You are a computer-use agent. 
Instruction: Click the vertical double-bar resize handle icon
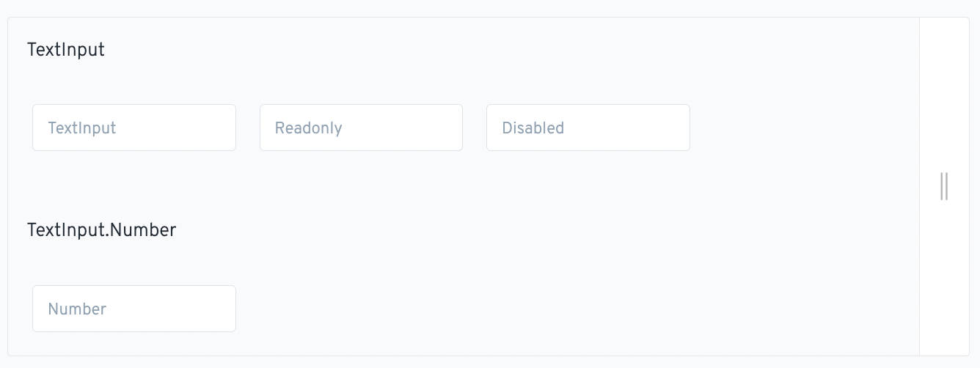tap(944, 186)
